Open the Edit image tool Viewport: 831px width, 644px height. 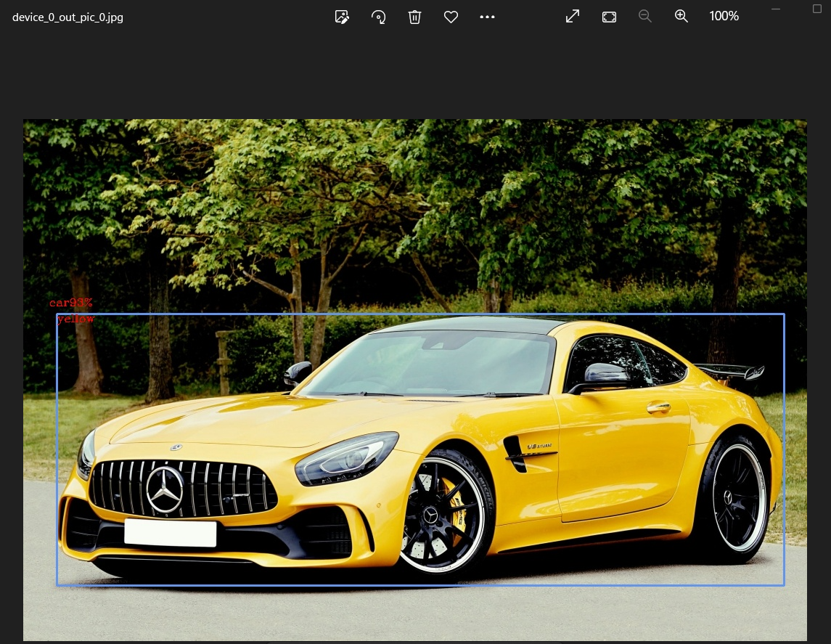[x=342, y=17]
